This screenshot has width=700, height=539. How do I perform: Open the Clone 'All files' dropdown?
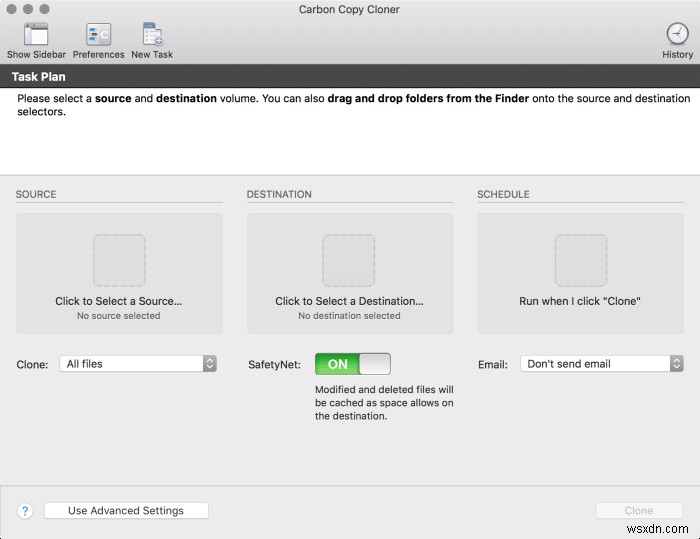coord(138,364)
